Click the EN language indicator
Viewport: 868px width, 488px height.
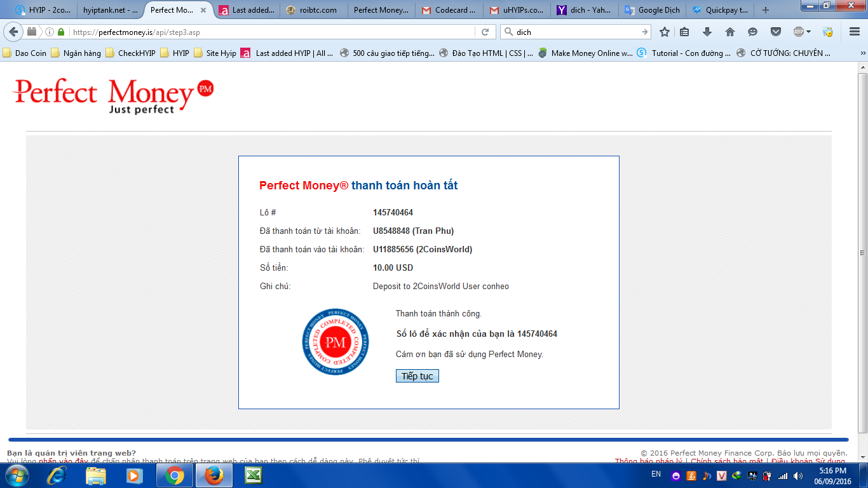tap(656, 475)
